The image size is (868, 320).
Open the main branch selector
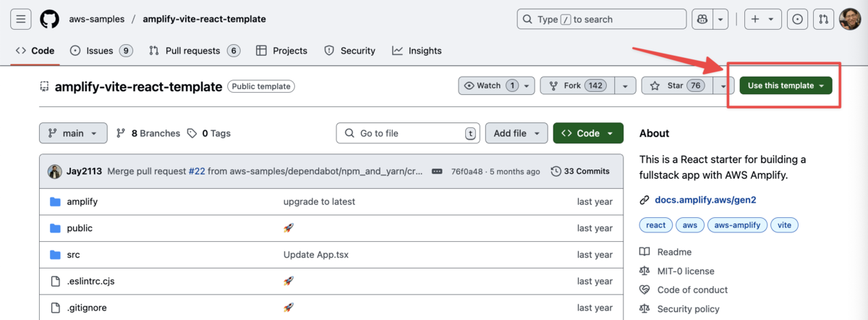pyautogui.click(x=73, y=133)
